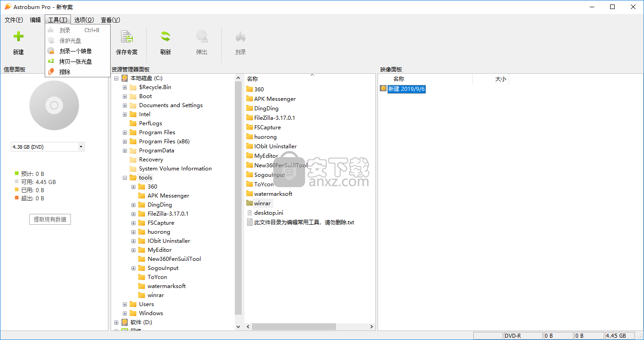Expand the Program Files node

pos(125,132)
